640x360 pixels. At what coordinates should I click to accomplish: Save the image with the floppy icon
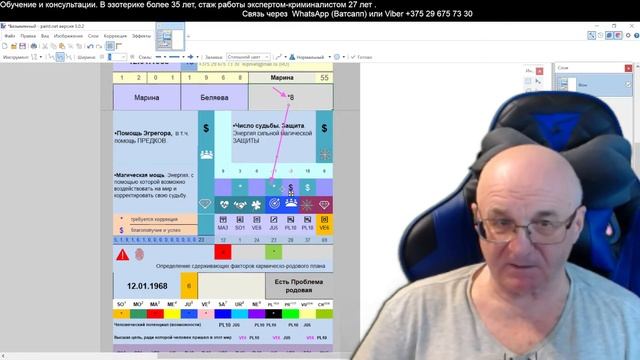[x=22, y=46]
